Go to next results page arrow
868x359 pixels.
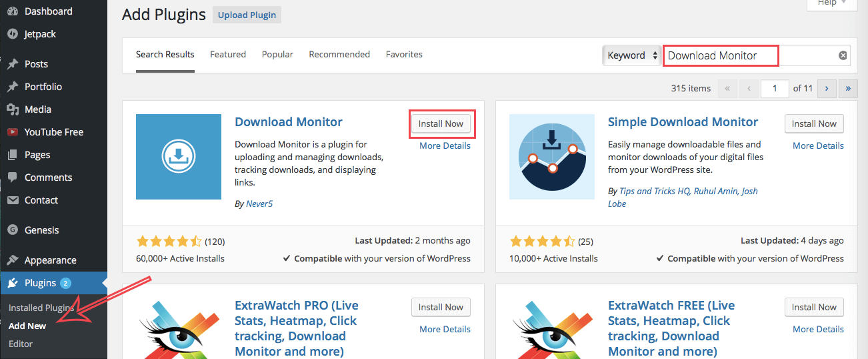827,88
